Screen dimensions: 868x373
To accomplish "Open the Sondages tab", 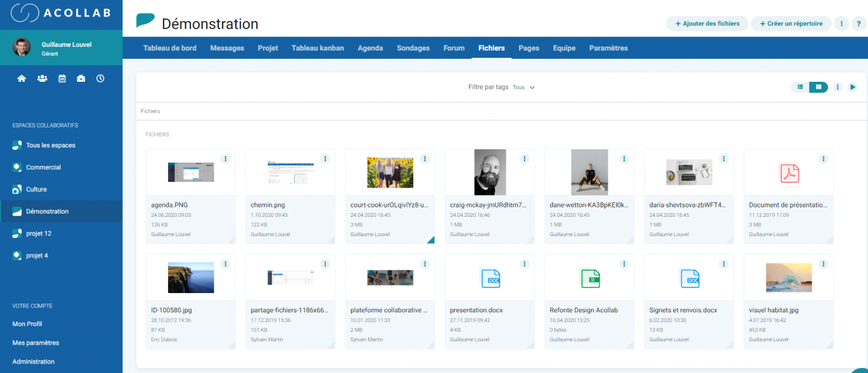I will 413,48.
